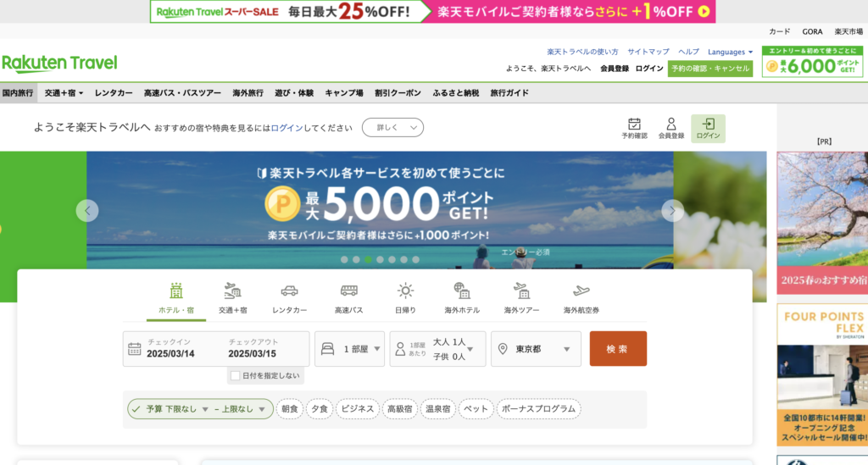Screen dimensions: 868x465
Task: Click the ログイン link in welcome message
Action: coord(287,128)
